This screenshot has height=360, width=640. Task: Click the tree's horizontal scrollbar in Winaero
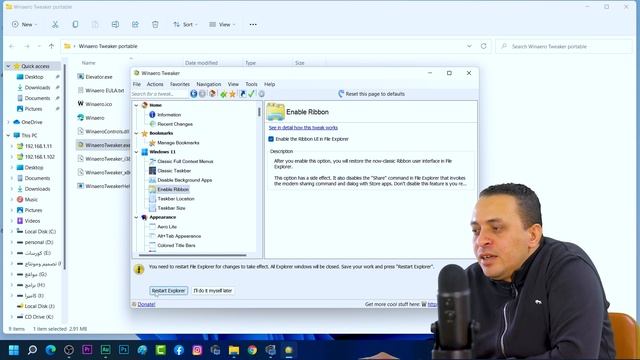point(193,255)
